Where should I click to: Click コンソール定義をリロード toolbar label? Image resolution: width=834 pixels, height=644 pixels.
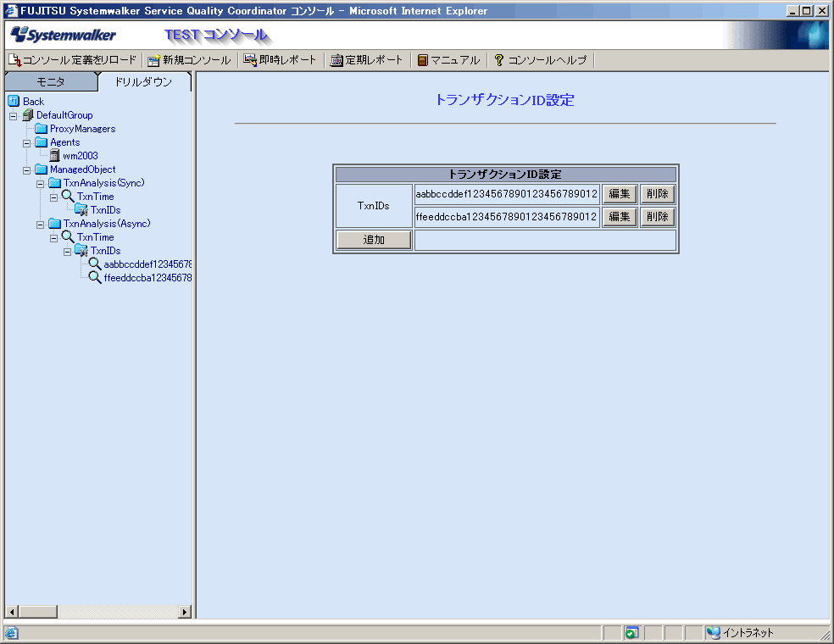[x=80, y=60]
